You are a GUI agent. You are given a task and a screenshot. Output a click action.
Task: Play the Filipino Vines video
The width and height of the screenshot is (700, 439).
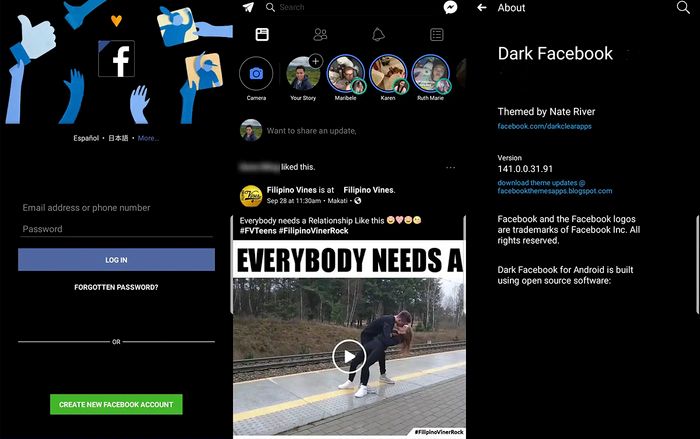pyautogui.click(x=349, y=356)
